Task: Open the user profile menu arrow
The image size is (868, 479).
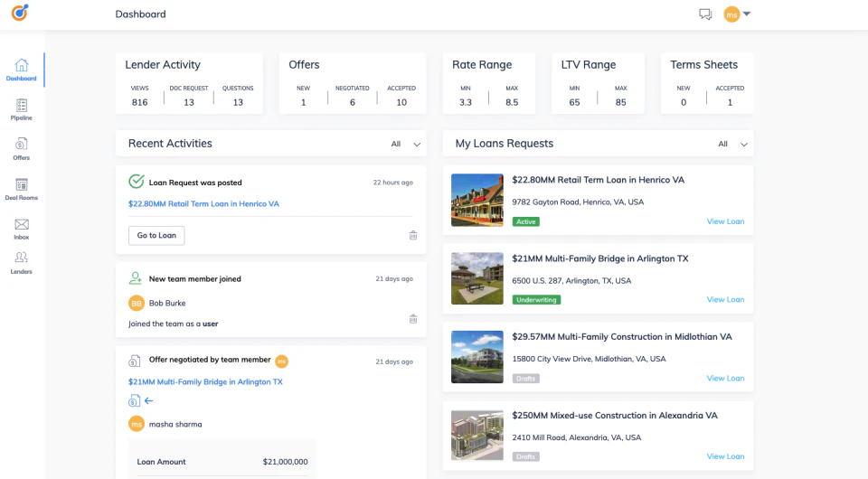Action: click(x=748, y=14)
